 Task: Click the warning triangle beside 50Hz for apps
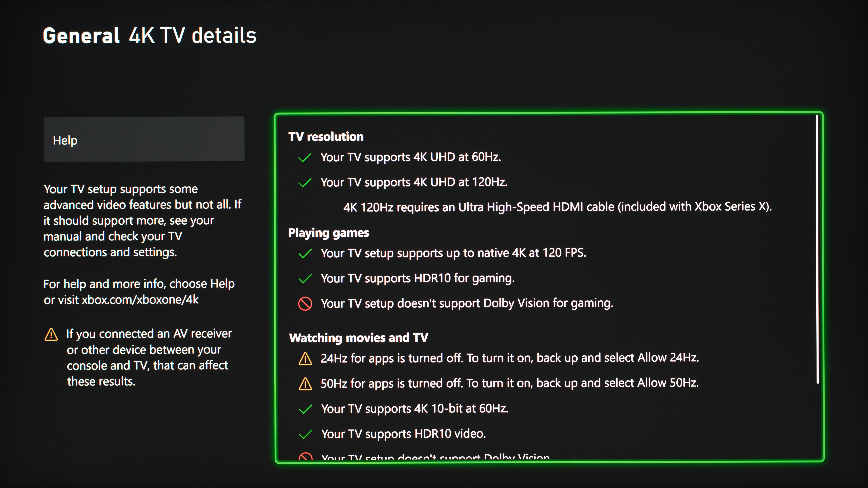305,384
